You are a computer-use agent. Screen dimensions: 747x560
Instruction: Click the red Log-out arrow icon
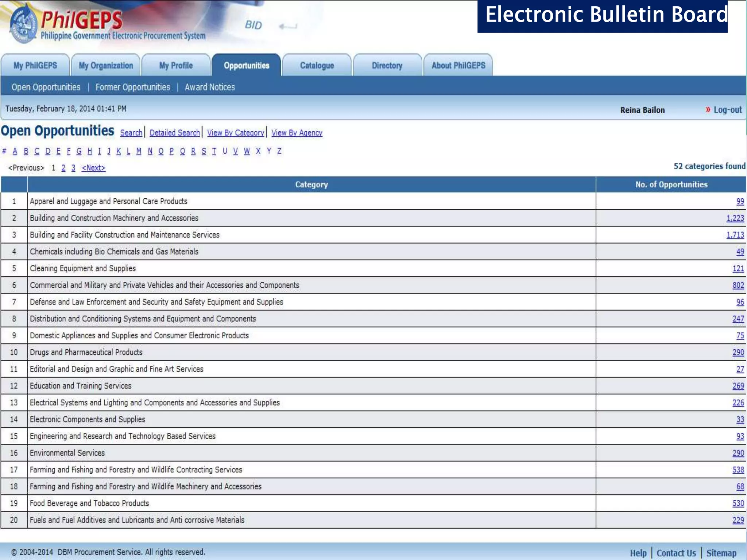[708, 110]
